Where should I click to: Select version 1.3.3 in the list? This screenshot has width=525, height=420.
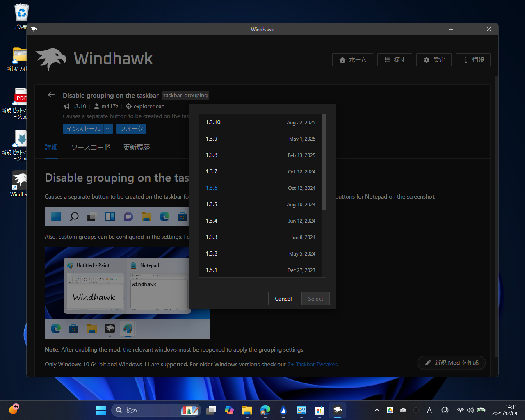click(x=260, y=237)
